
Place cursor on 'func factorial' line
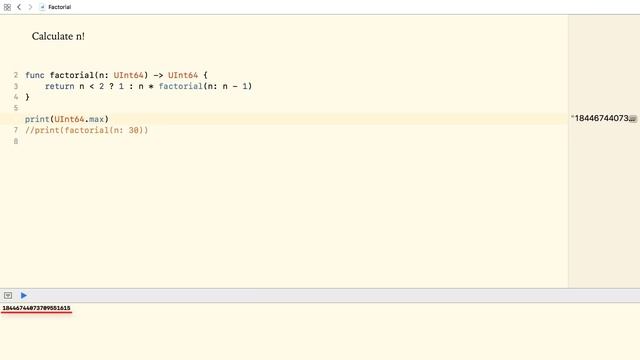click(x=116, y=75)
